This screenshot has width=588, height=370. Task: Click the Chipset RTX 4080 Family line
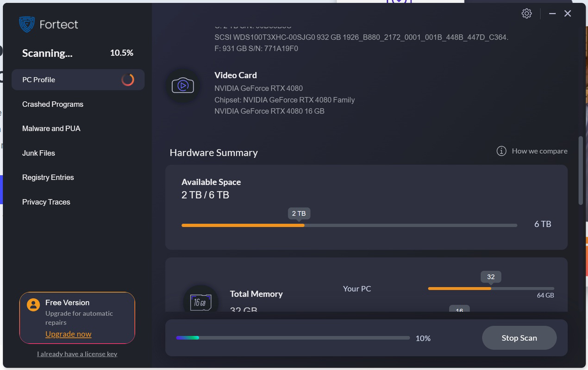(284, 100)
